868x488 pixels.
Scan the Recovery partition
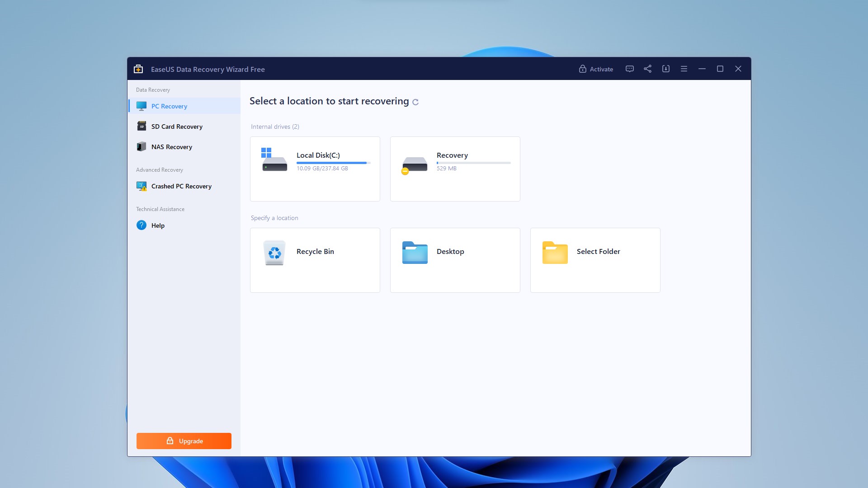(x=455, y=169)
